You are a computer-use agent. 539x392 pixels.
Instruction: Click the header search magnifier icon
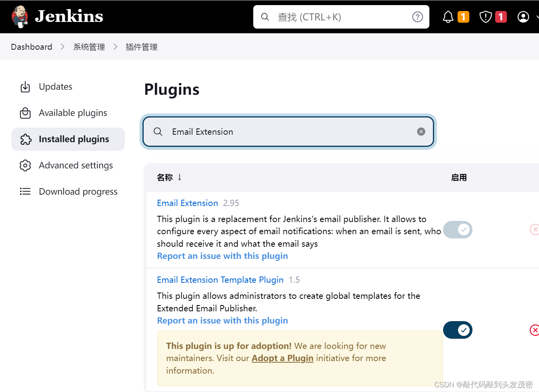(265, 17)
